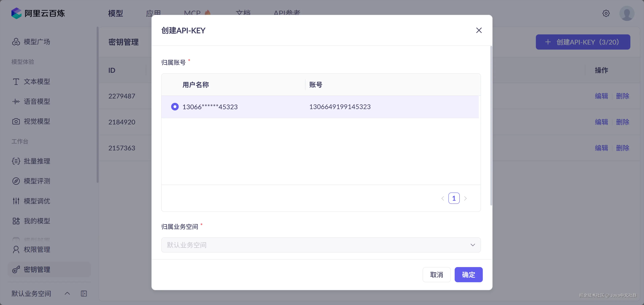Go to the next page with the pagination arrow

click(x=465, y=198)
